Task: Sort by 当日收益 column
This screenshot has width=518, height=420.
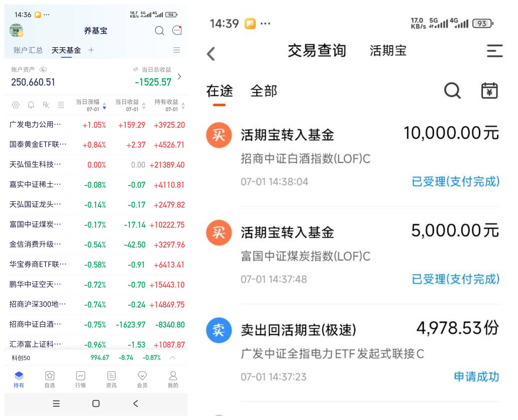Action: pos(130,105)
